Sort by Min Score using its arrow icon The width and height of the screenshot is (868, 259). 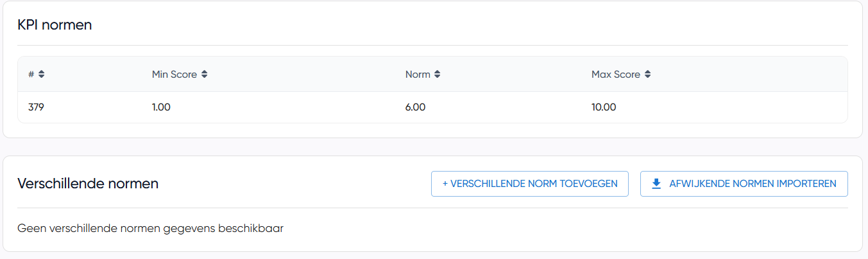(x=204, y=75)
